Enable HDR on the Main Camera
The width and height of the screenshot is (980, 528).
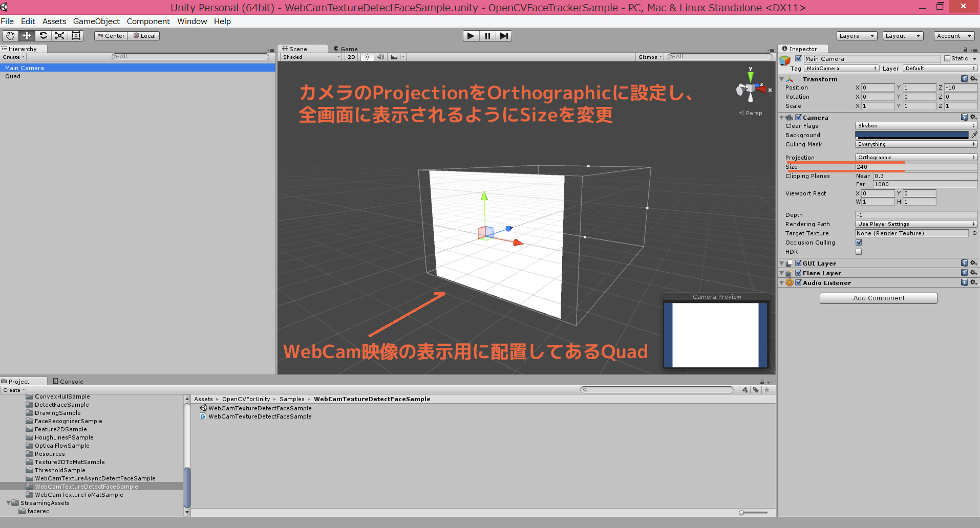(859, 252)
